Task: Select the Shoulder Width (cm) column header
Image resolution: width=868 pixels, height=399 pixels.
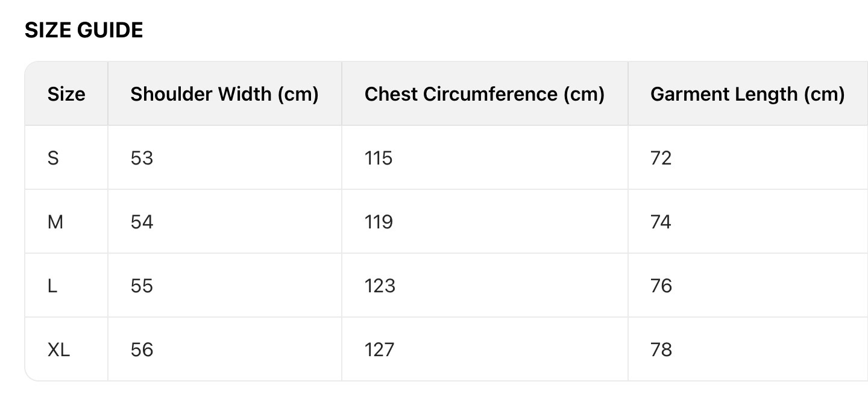Action: pos(224,94)
